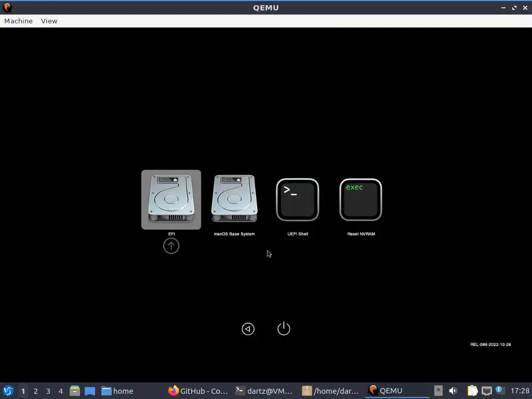Click the update notifier tray icon

499,390
